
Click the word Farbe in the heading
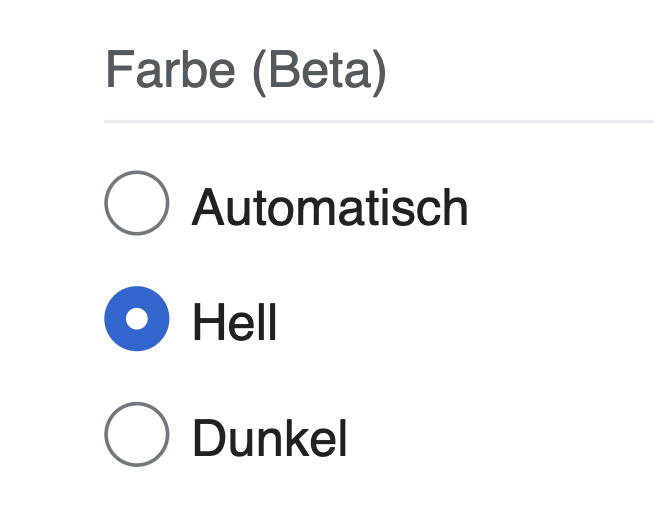pos(171,72)
